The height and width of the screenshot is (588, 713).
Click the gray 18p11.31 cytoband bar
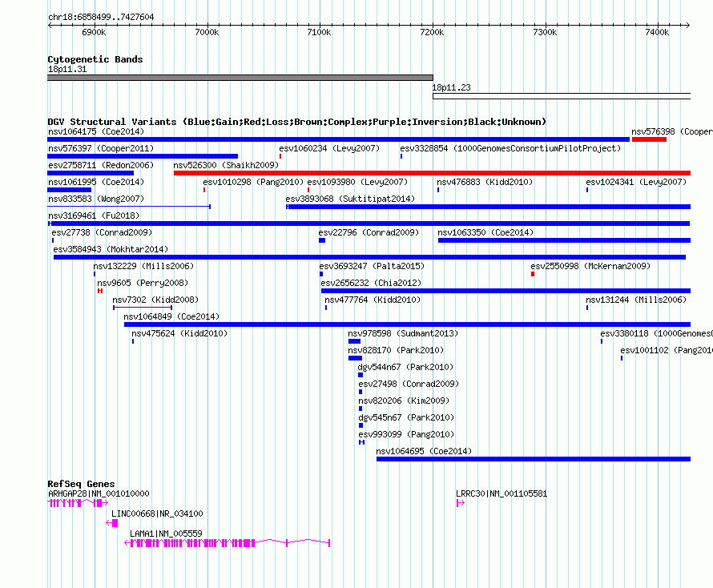[x=240, y=78]
